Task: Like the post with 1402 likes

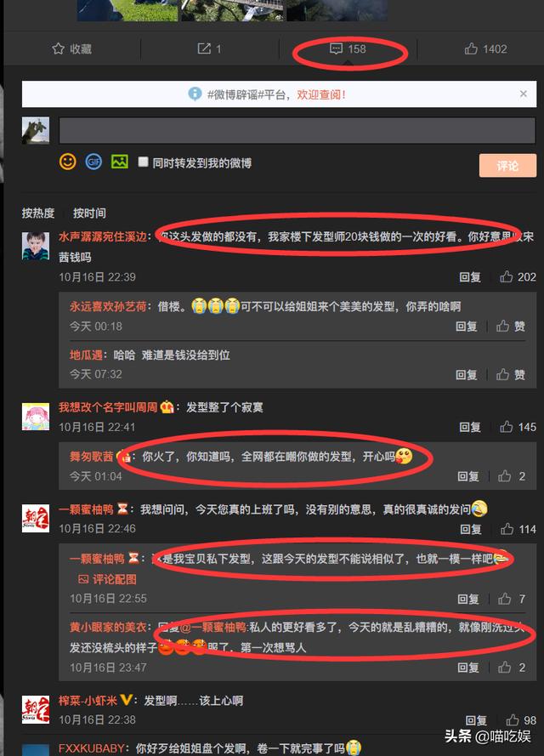Action: [471, 48]
